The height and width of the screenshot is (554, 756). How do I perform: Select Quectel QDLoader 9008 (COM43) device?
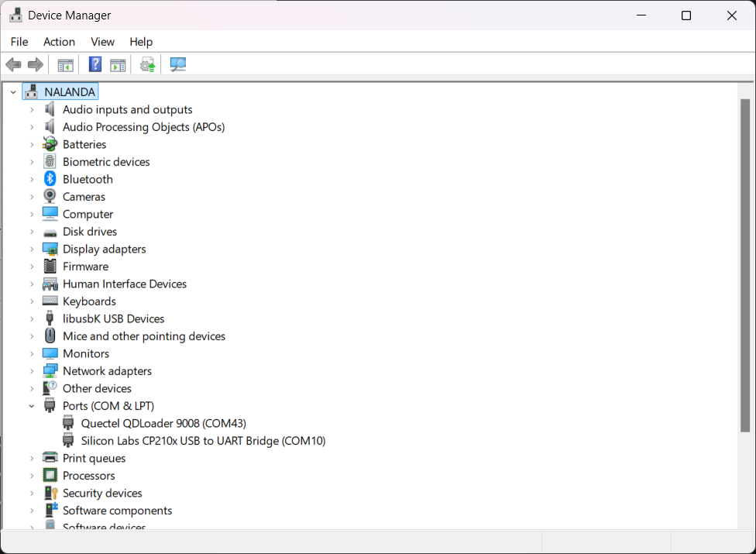tap(163, 424)
